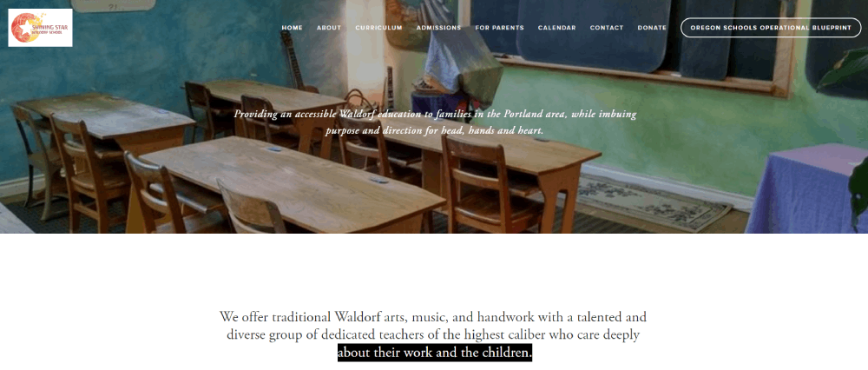868x370 pixels.
Task: Click the guitar leaning against the blue wall
Action: tap(293, 61)
